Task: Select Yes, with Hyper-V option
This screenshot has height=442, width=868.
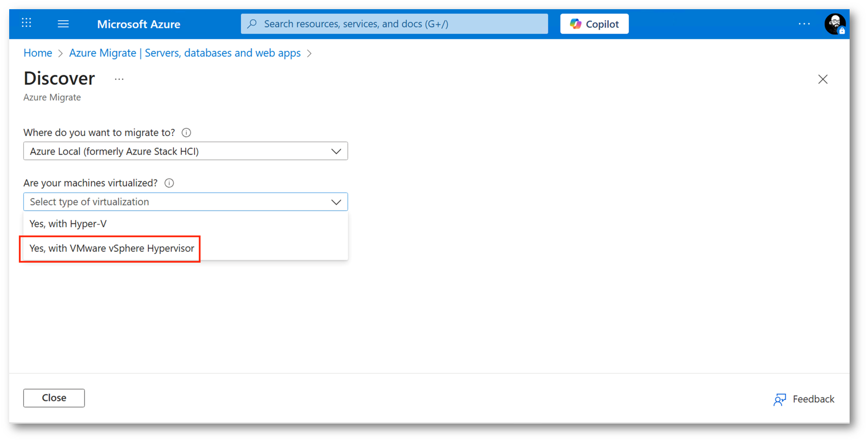Action: click(x=186, y=224)
